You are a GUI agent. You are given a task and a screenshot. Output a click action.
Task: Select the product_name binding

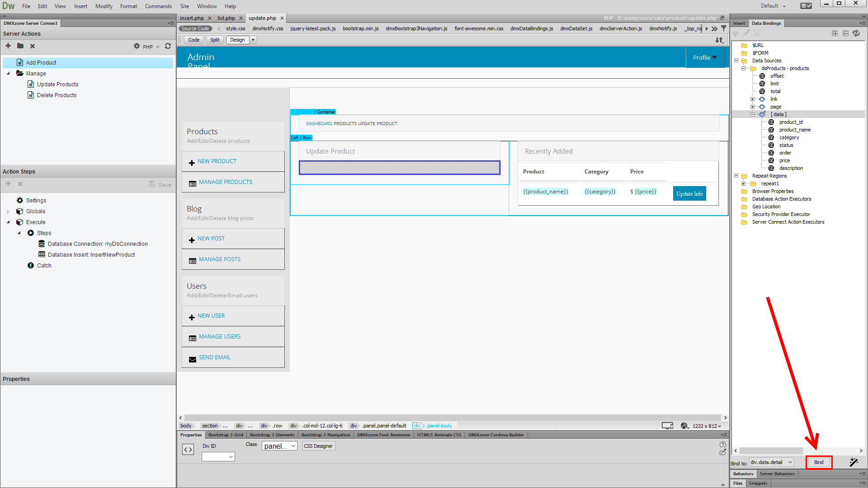795,130
